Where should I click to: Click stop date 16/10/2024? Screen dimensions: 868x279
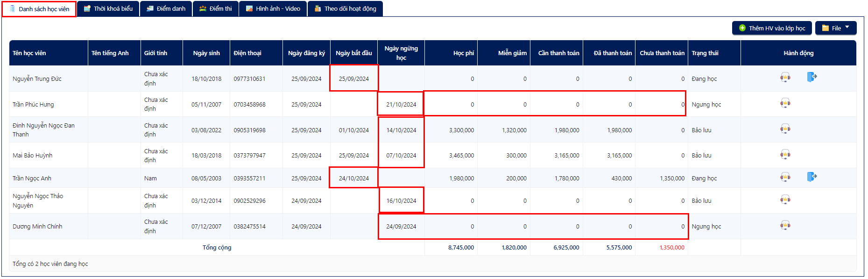[401, 200]
